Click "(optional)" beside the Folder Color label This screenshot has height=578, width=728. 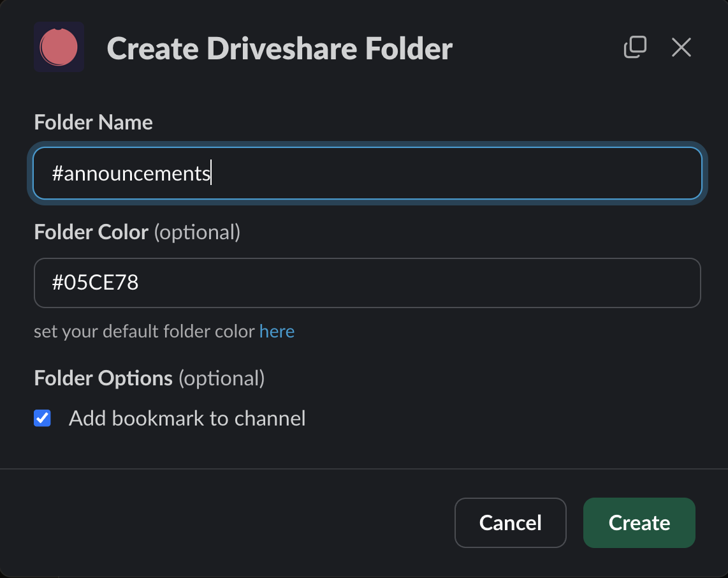click(197, 232)
